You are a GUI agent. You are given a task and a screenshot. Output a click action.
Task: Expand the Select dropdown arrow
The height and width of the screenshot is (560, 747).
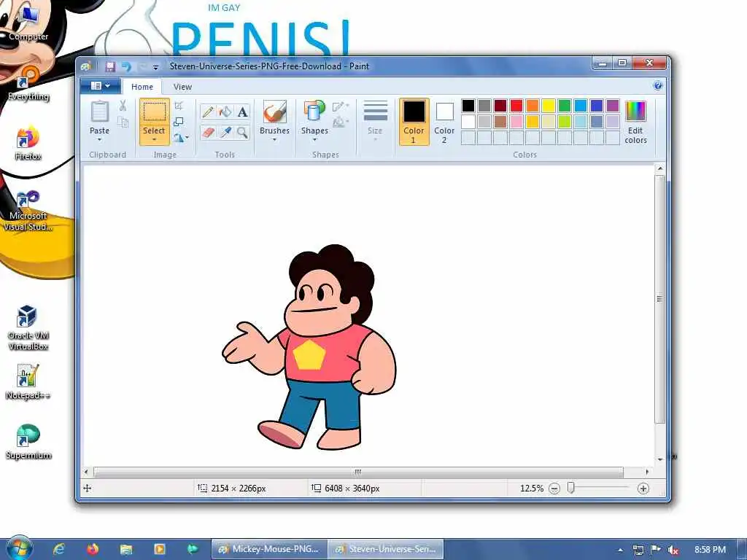tap(154, 140)
